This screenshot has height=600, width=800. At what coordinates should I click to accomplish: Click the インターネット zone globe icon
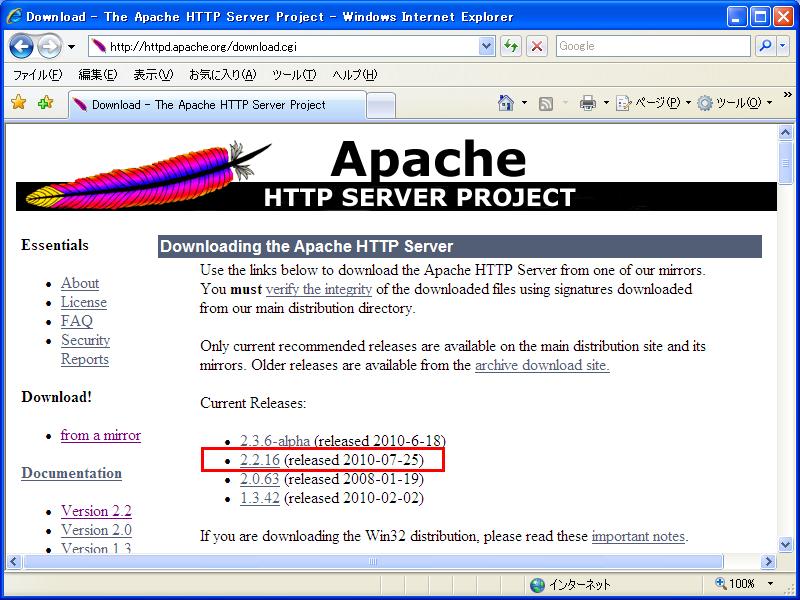point(537,585)
